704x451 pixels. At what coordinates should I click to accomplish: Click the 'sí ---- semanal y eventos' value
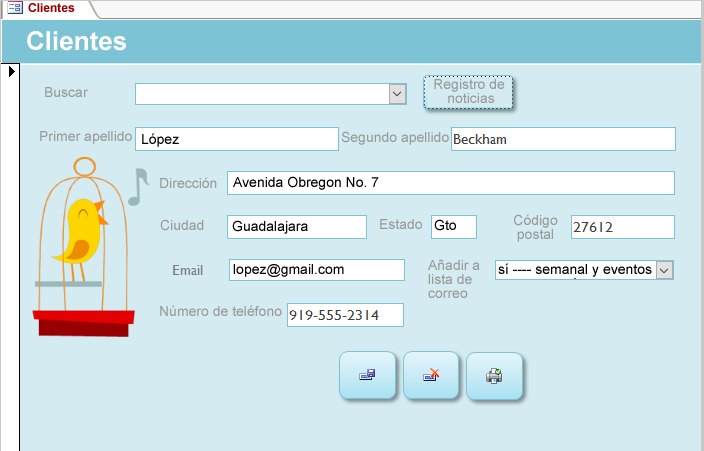click(575, 270)
